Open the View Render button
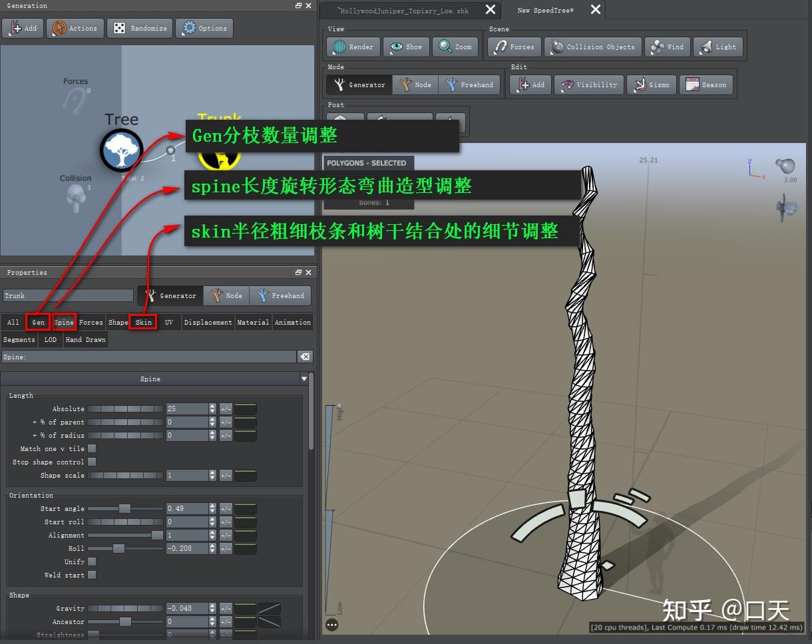The height and width of the screenshot is (644, 812). tap(353, 47)
